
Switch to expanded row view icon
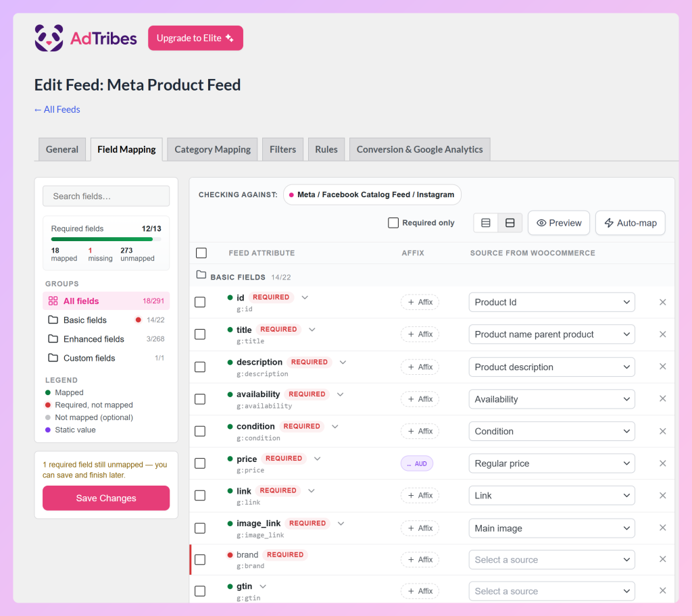pos(510,223)
